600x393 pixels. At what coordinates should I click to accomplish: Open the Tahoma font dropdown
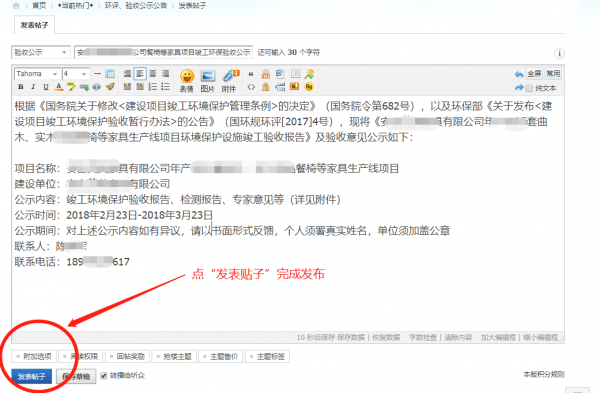click(37, 73)
